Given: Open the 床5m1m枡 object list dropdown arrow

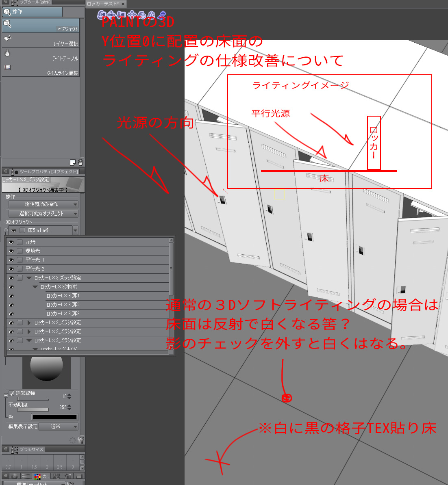Looking at the screenshot, I should [x=75, y=230].
